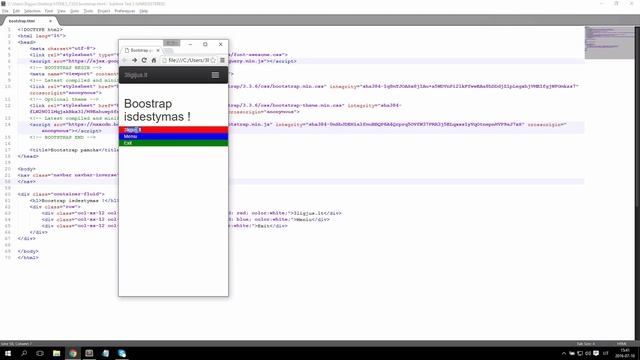Bookmark this page with the star icon
The height and width of the screenshot is (360, 640).
tap(213, 60)
